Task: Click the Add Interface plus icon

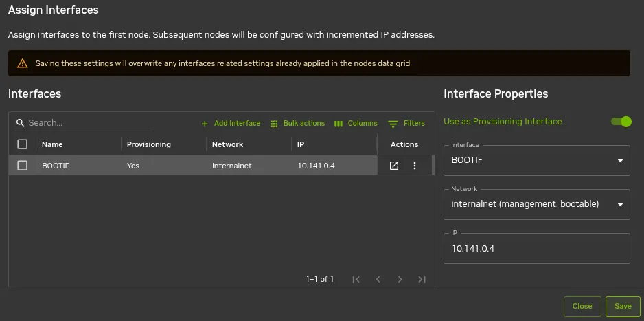Action: click(x=205, y=124)
